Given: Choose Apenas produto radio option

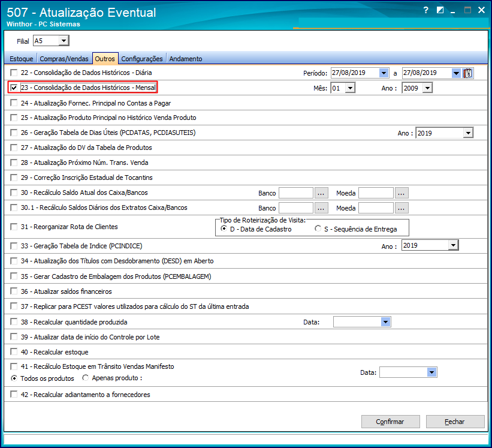Looking at the screenshot, I should [85, 378].
